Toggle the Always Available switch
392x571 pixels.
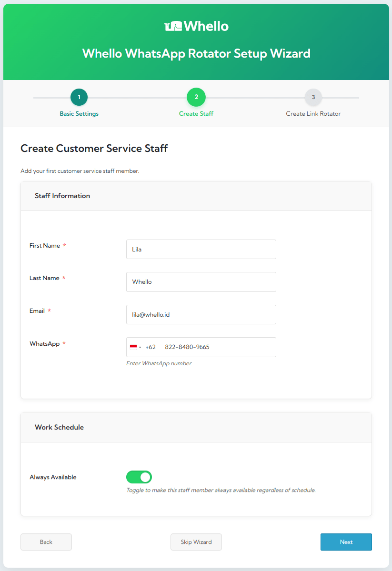click(139, 477)
